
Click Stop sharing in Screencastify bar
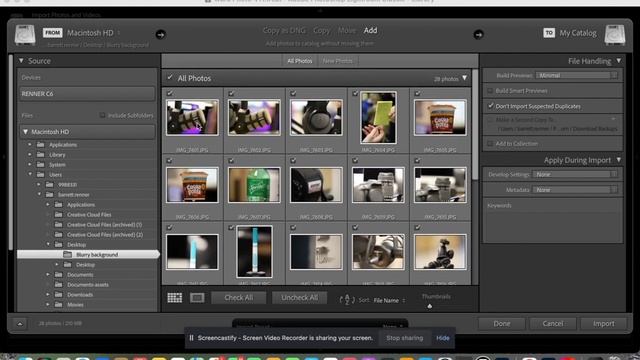coord(404,338)
